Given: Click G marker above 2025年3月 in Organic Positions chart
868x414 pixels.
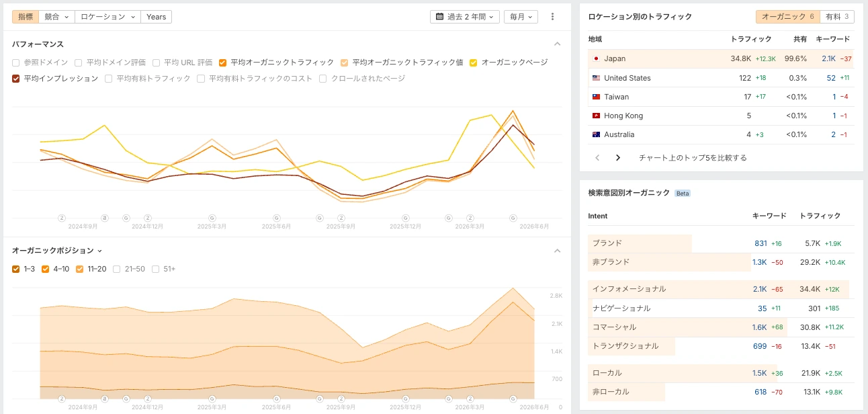Looking at the screenshot, I should (x=212, y=399).
